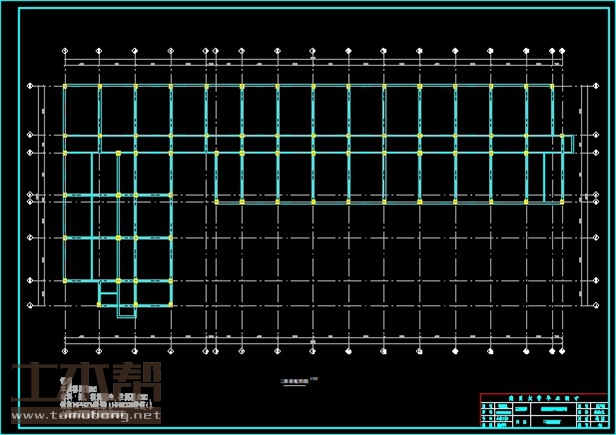Click the top-left grid axis bubble

click(x=65, y=48)
